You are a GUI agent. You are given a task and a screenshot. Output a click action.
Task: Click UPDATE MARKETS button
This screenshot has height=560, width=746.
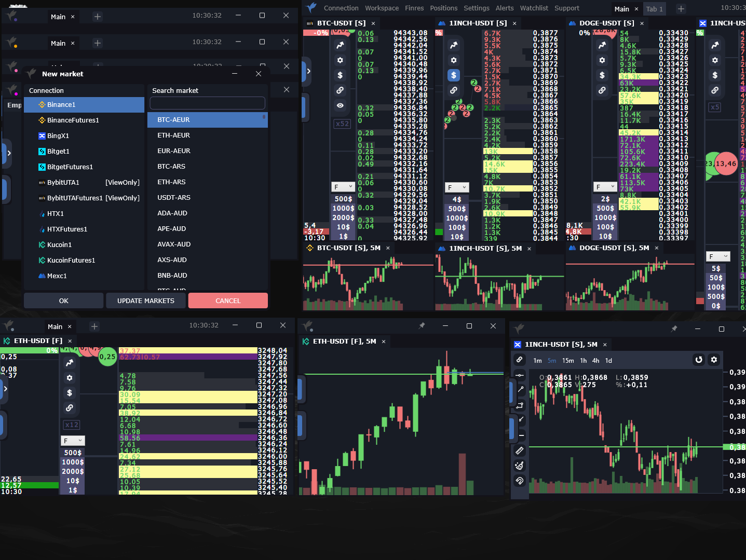(146, 301)
